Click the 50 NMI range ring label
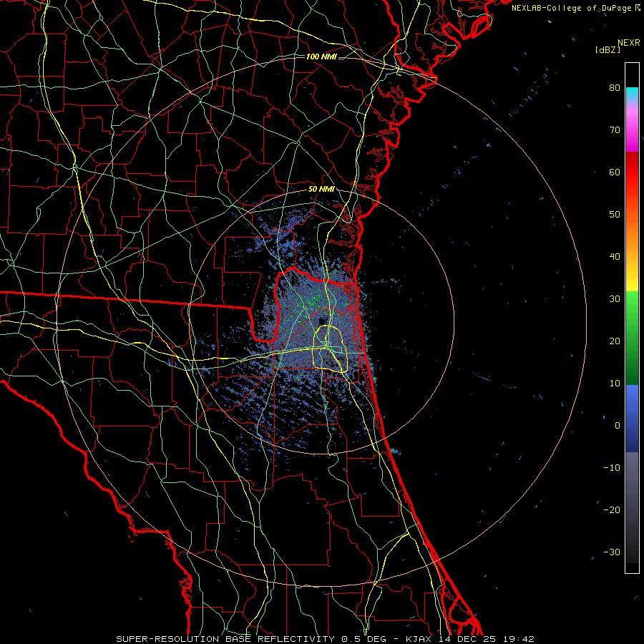 click(321, 190)
